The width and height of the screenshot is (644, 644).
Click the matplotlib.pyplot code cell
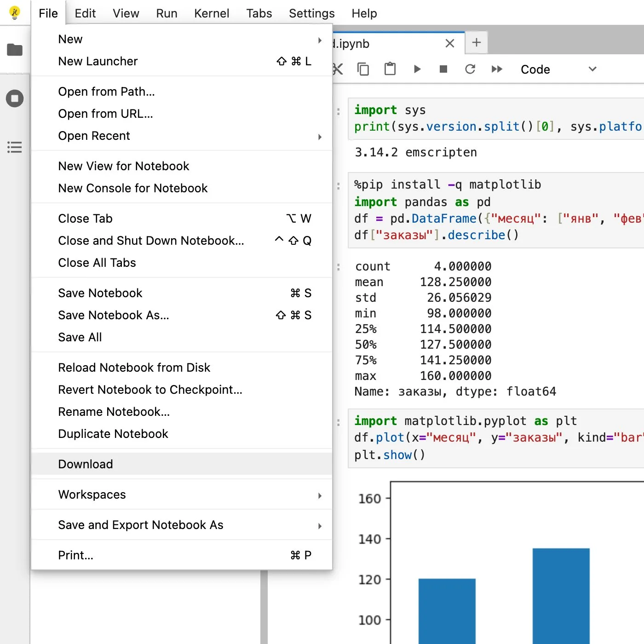496,438
